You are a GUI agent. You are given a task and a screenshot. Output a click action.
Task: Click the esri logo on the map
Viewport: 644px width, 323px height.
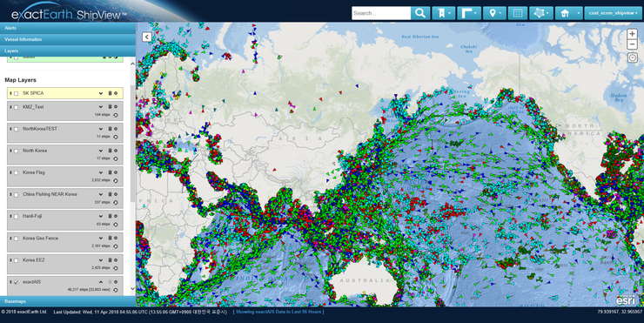click(625, 299)
